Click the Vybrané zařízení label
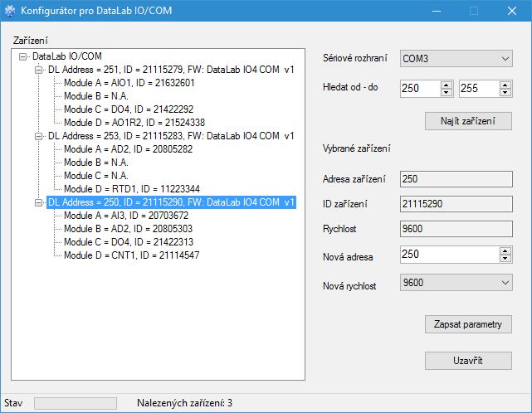The height and width of the screenshot is (413, 532). 357,148
